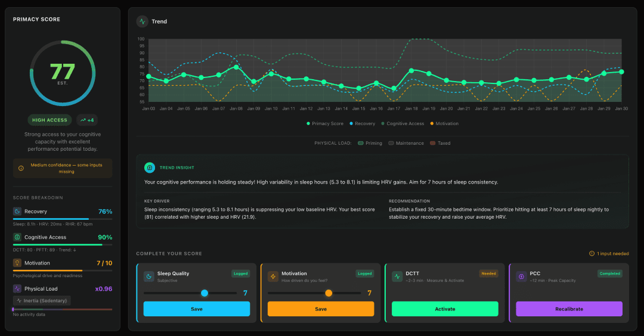Click the HIGH ACCESS status badge
The image size is (644, 336).
[49, 120]
